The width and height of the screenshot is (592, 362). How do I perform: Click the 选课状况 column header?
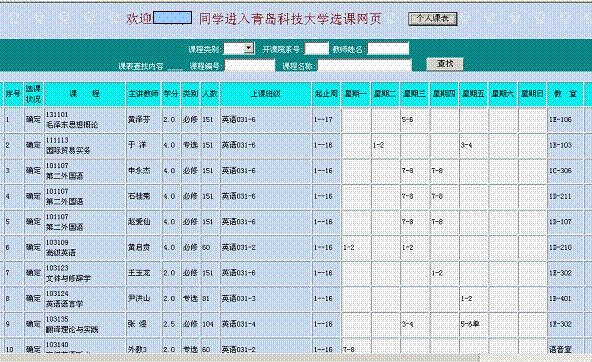tap(33, 94)
